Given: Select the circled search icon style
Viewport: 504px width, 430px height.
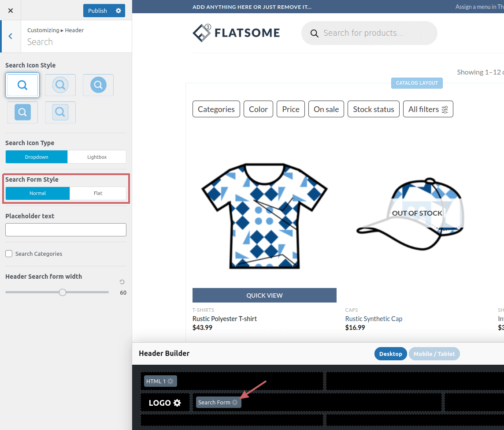Looking at the screenshot, I should (x=60, y=85).
